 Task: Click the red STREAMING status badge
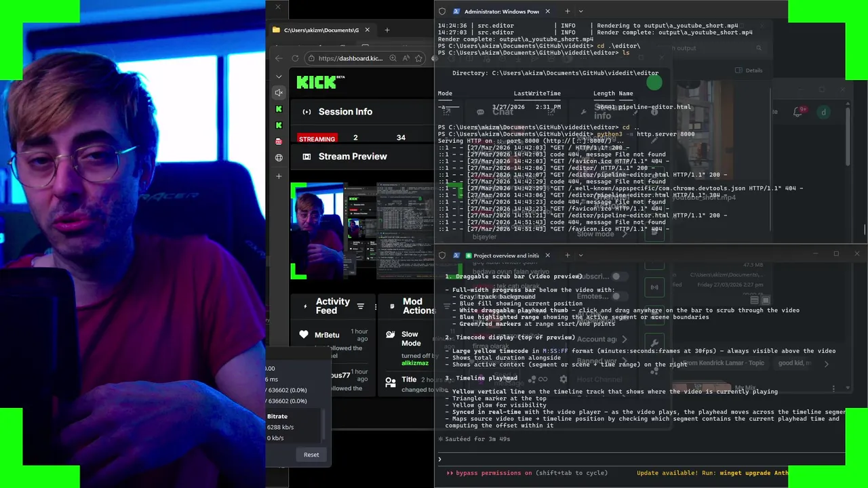click(x=317, y=138)
